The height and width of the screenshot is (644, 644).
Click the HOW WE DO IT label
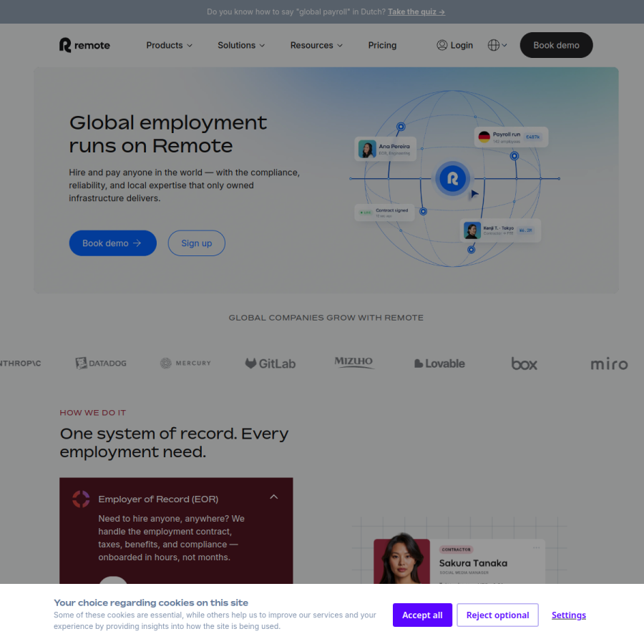coord(93,413)
